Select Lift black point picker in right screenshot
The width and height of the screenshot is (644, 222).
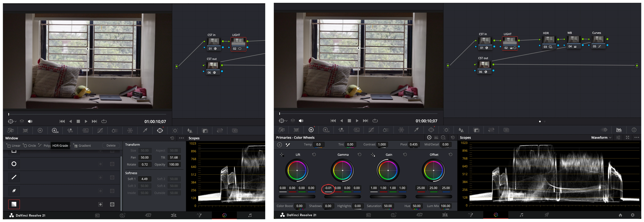[282, 155]
